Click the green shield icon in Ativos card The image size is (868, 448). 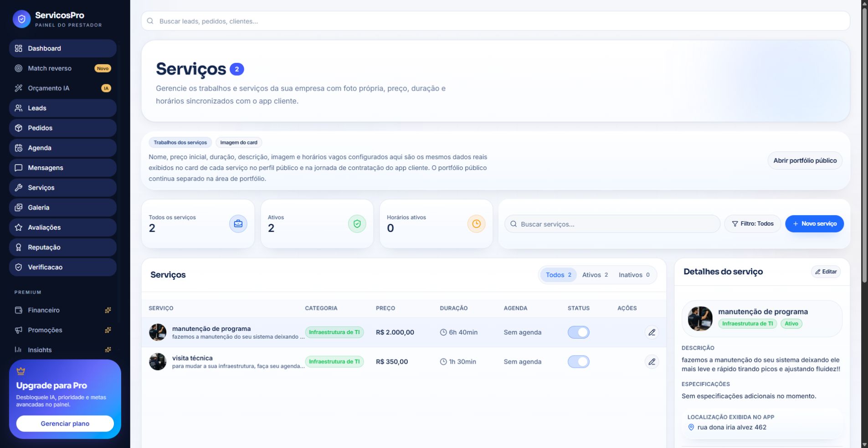[357, 224]
